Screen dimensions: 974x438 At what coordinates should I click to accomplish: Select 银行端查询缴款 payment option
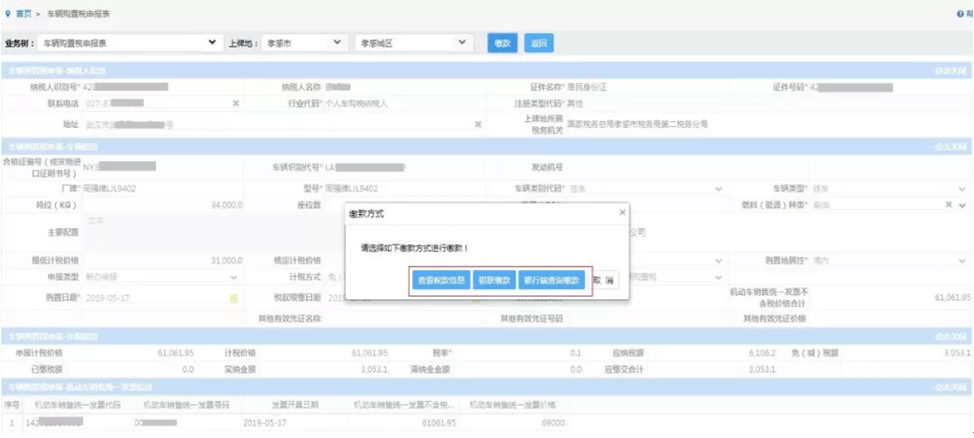coord(552,281)
